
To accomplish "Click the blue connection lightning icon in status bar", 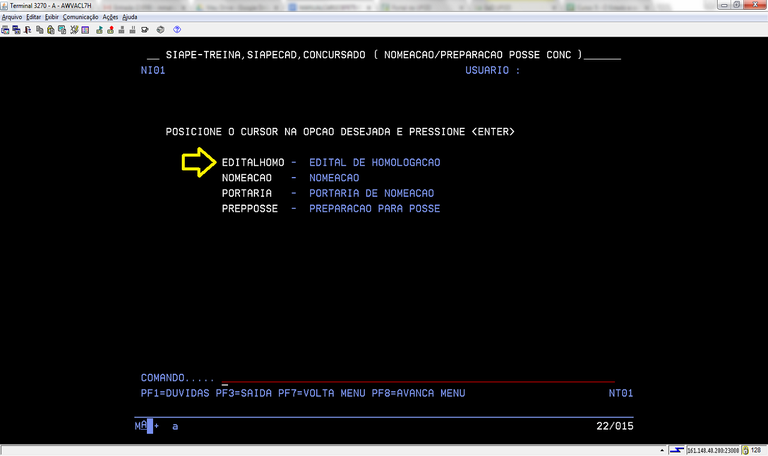I will [x=676, y=450].
